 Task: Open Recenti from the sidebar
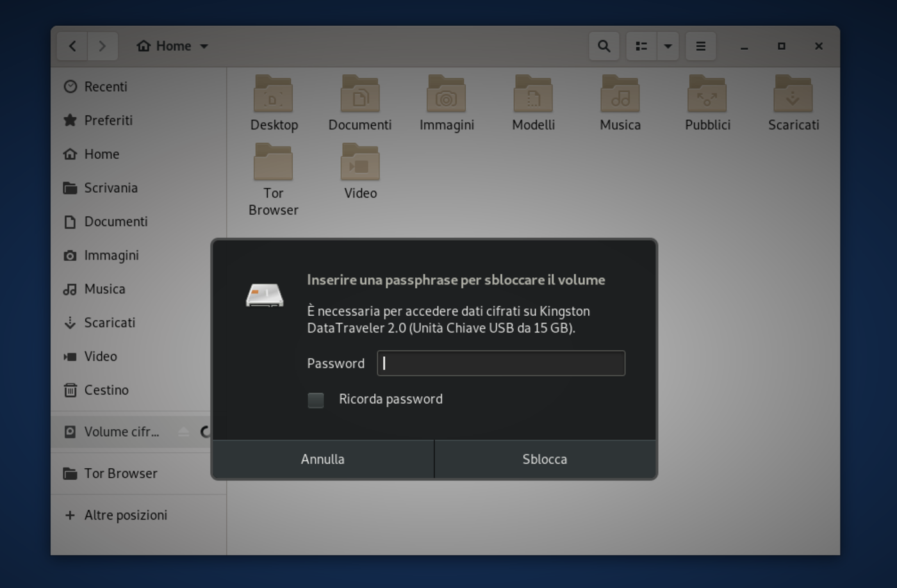[106, 86]
